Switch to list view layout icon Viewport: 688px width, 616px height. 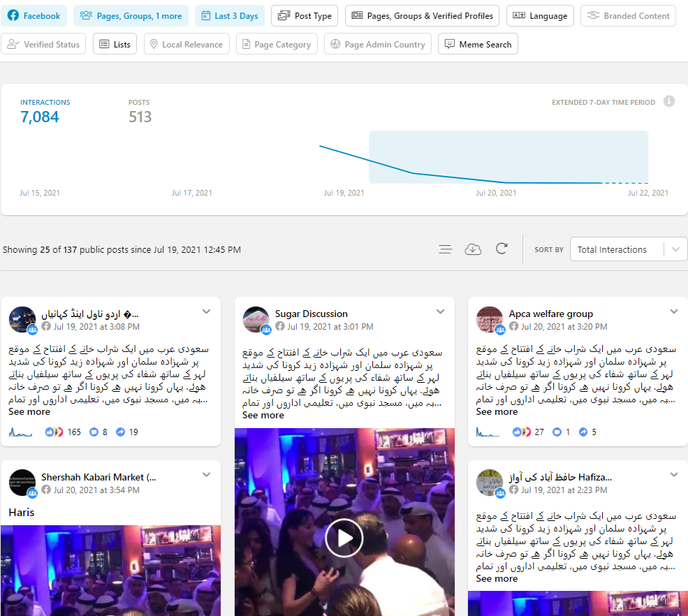coord(446,249)
